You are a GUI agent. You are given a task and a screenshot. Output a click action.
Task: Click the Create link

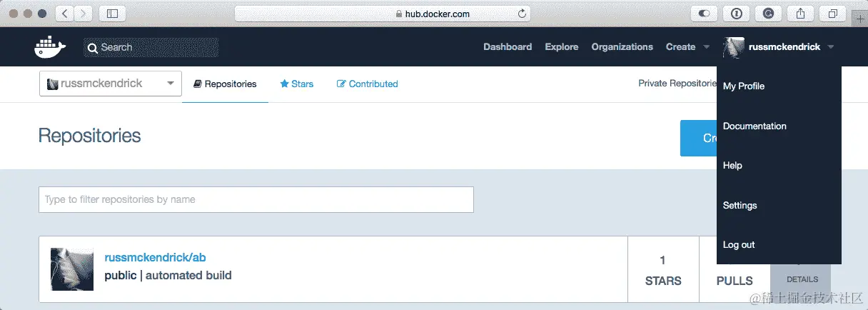coord(680,47)
